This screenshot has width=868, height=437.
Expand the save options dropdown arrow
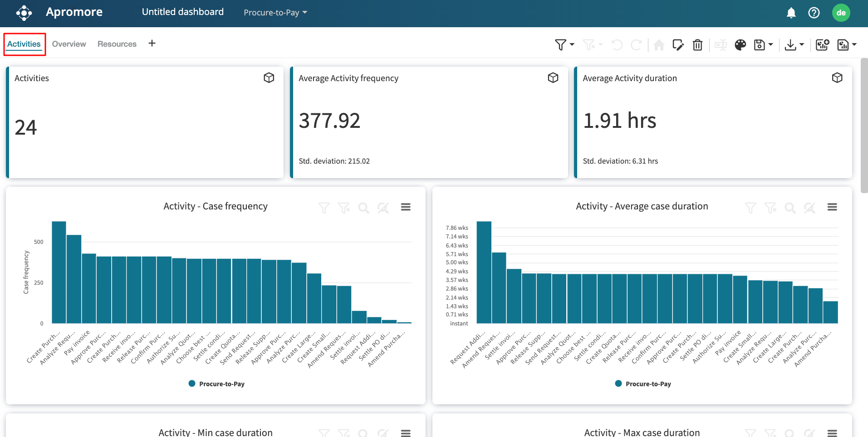coord(770,45)
